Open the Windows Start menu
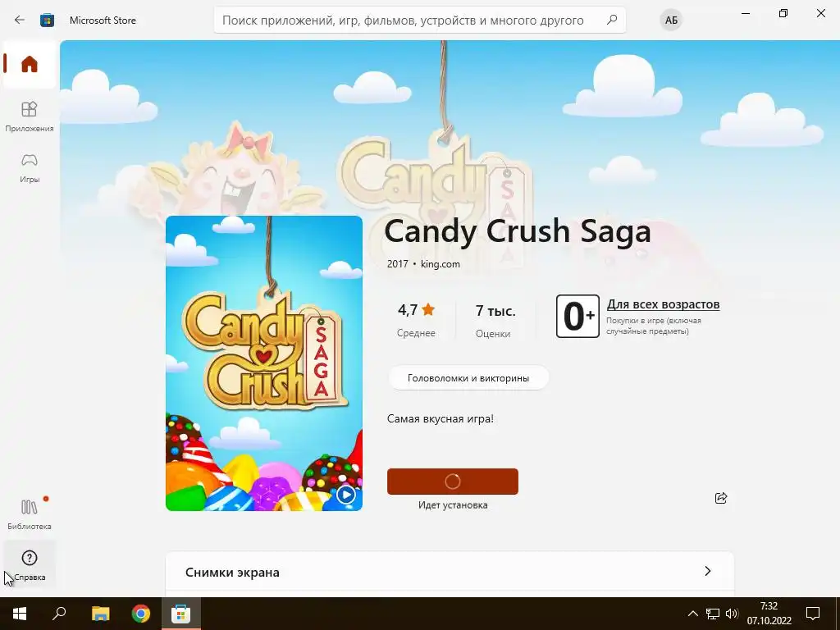Viewport: 840px width, 630px height. point(20,614)
